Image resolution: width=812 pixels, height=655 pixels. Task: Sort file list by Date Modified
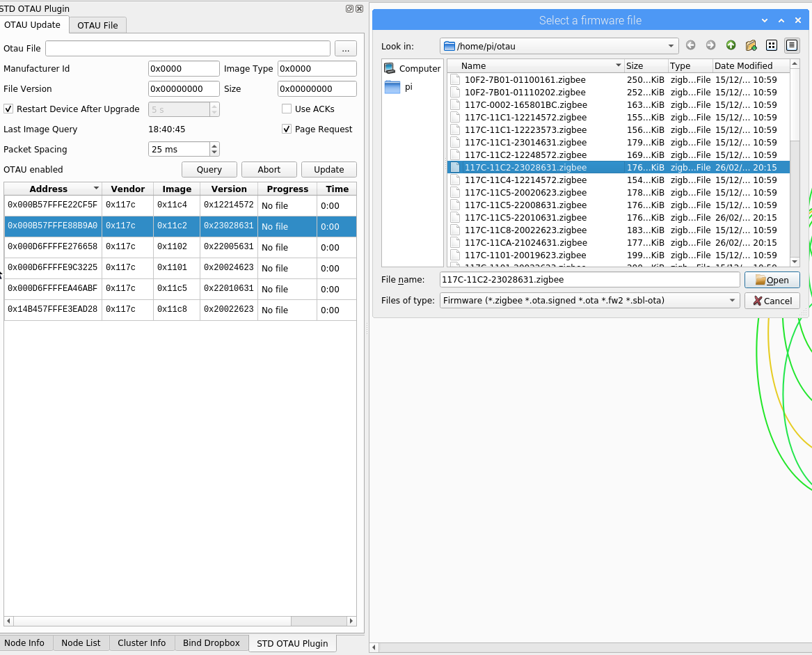point(751,66)
